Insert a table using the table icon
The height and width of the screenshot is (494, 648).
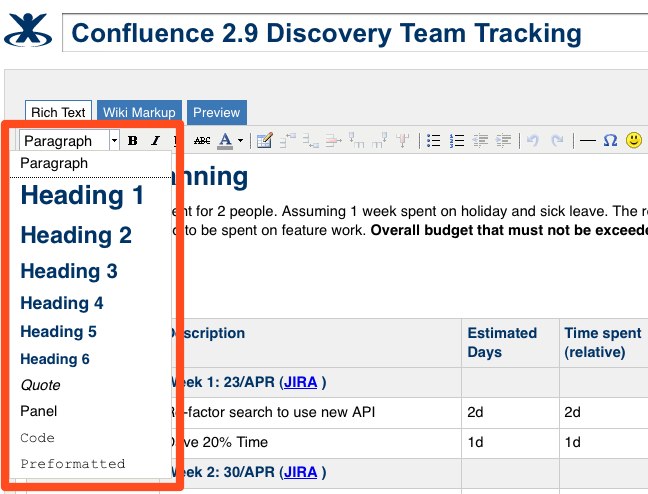coord(264,141)
